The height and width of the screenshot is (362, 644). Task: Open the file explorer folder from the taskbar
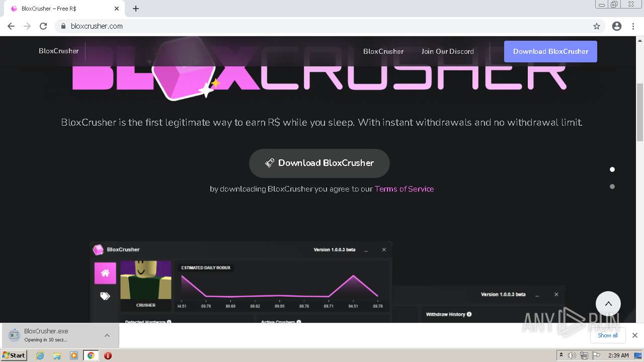[57, 355]
